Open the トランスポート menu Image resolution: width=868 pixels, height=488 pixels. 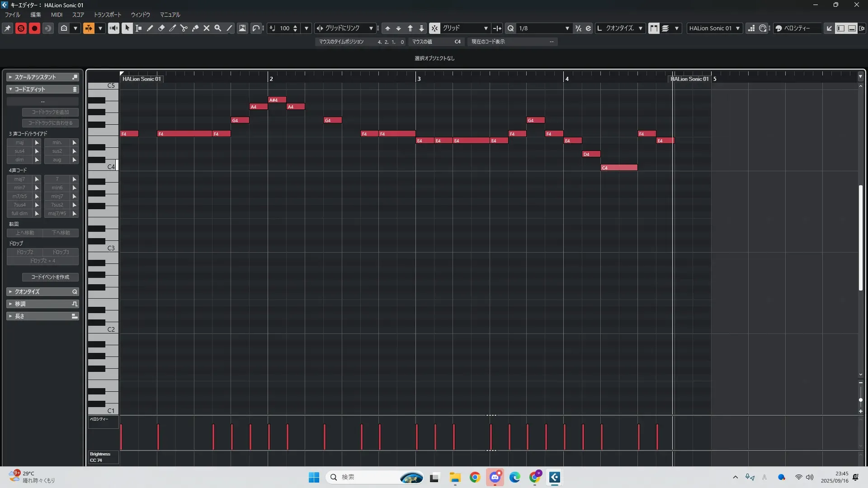tap(107, 14)
